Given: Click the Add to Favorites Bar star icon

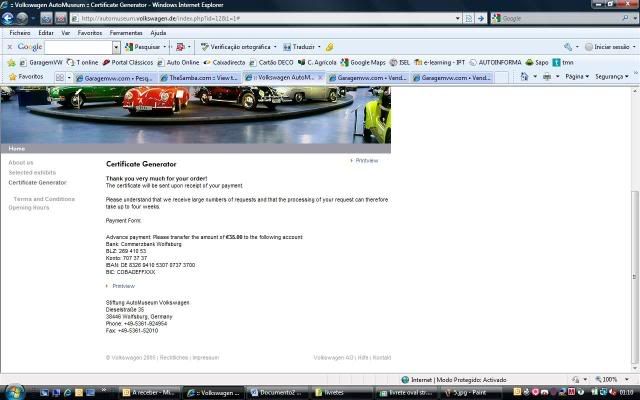Looking at the screenshot, I should coord(11,62).
